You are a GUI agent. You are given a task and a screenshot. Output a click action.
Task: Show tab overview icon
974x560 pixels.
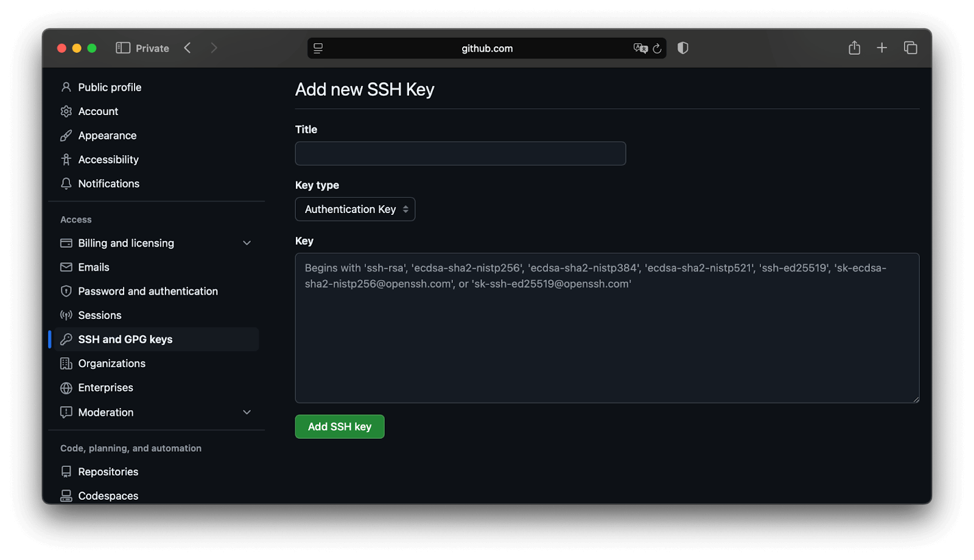point(910,48)
